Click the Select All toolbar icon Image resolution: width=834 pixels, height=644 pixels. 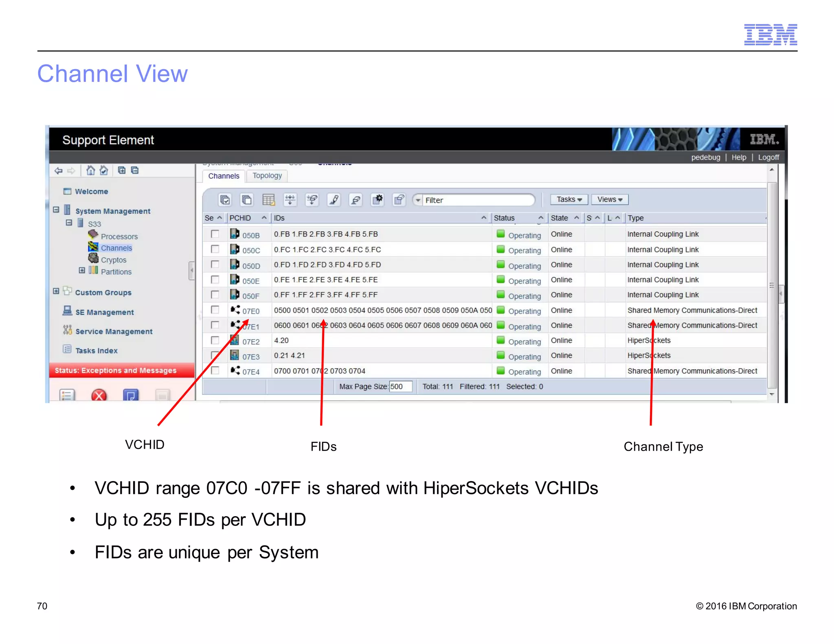[225, 199]
